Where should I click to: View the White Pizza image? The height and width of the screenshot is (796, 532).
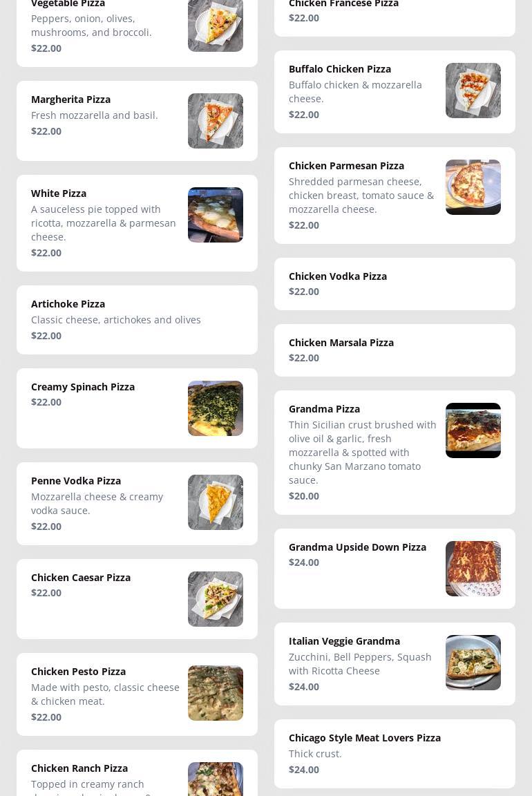[x=216, y=215]
